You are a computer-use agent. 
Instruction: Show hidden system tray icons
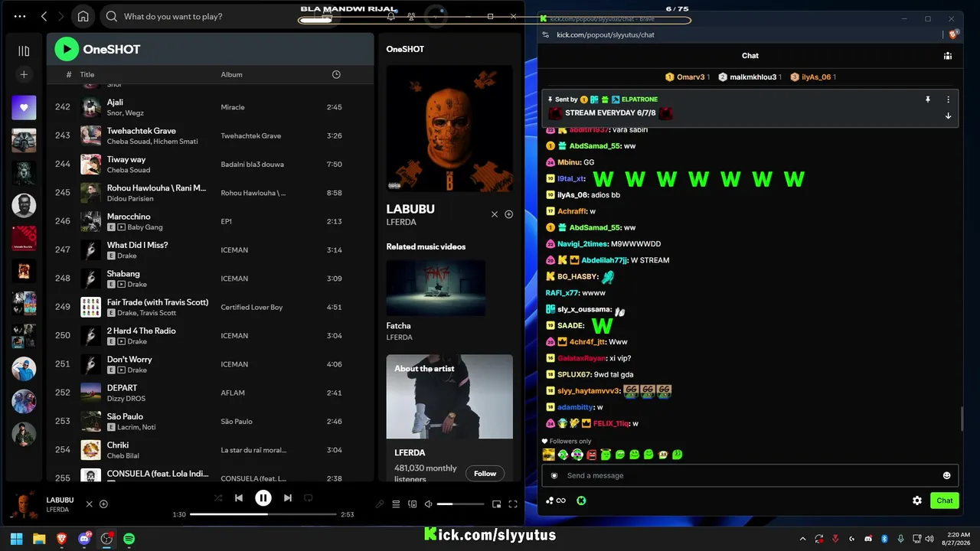click(x=802, y=539)
